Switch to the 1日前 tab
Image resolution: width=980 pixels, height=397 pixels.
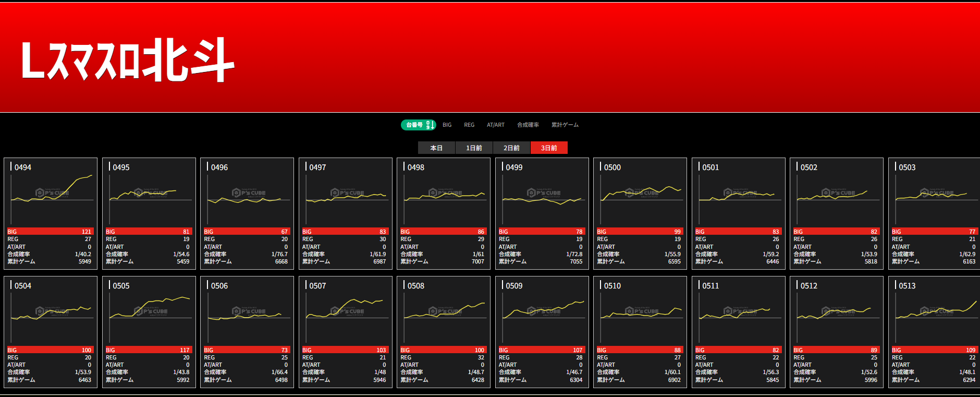474,148
